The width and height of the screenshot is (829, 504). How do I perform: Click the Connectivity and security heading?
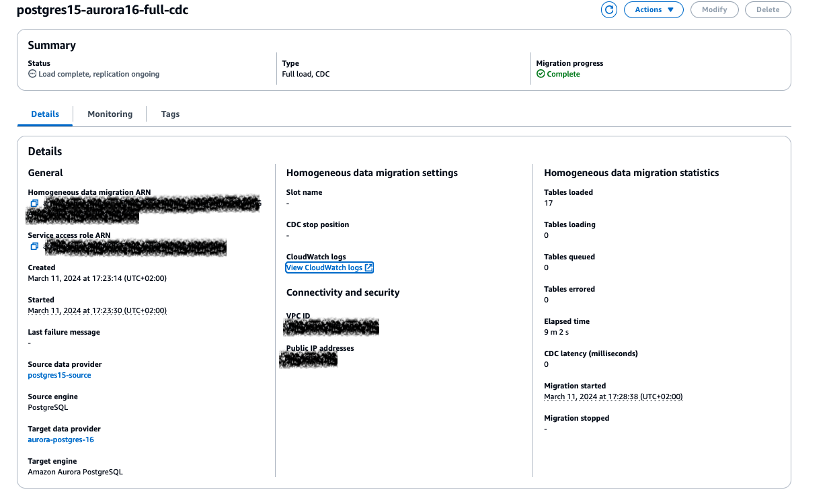coord(343,292)
